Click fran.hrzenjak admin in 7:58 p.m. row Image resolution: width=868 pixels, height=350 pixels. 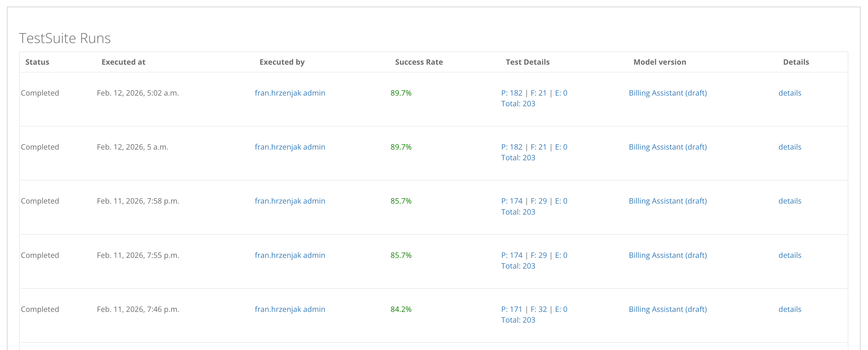coord(290,201)
